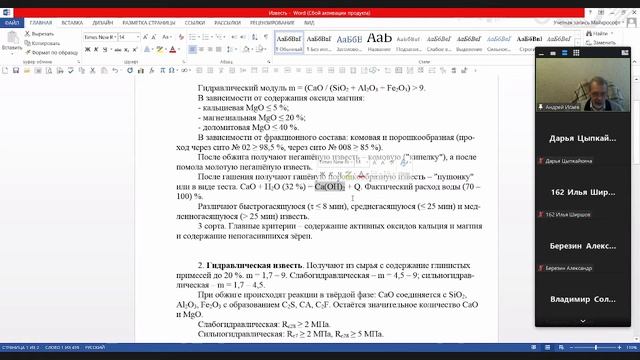Save document via quick access floppy icon

pos(16,70)
